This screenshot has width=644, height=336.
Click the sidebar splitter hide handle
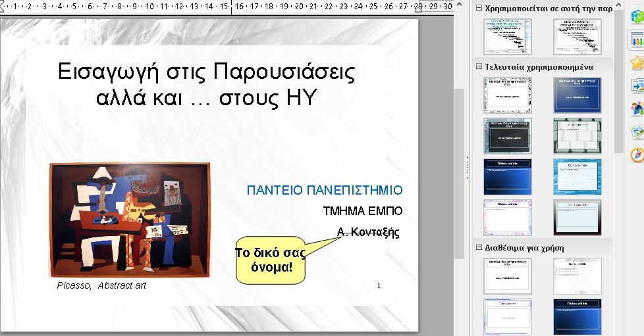pyautogui.click(x=467, y=168)
